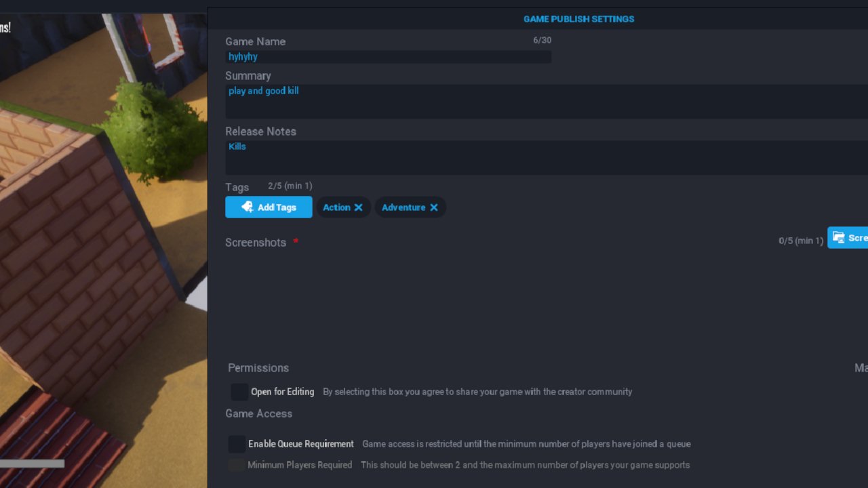Image resolution: width=868 pixels, height=488 pixels.
Task: Click the progress bar in game viewport
Action: (32, 464)
